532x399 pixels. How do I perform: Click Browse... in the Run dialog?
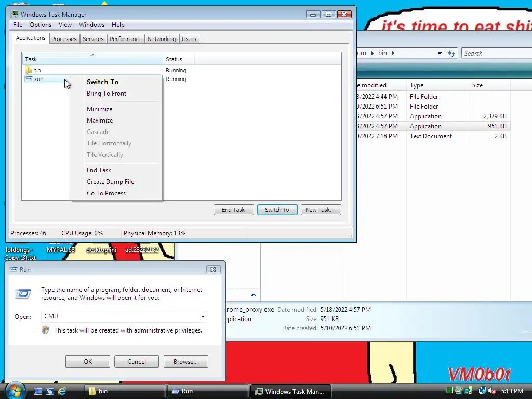[x=185, y=362]
